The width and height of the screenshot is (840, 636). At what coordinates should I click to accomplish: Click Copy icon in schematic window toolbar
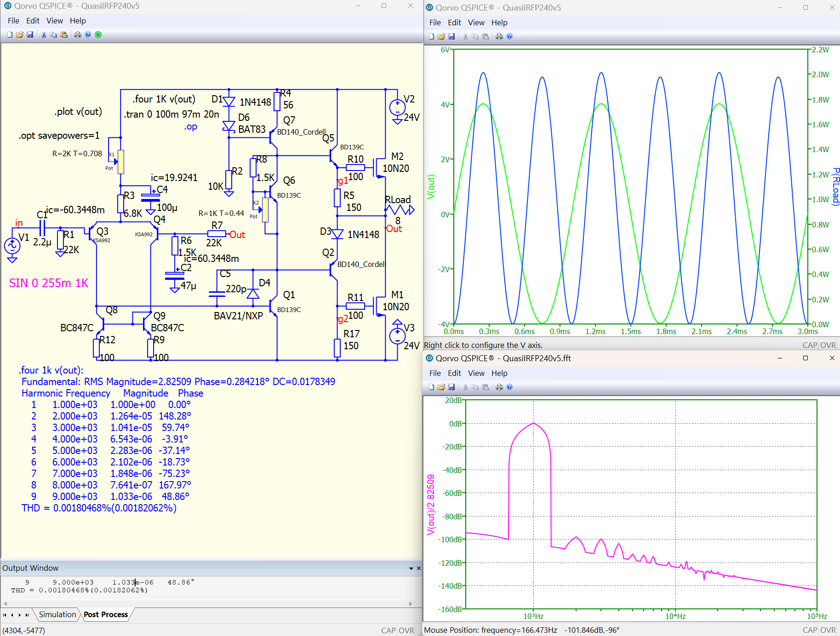pyautogui.click(x=54, y=34)
